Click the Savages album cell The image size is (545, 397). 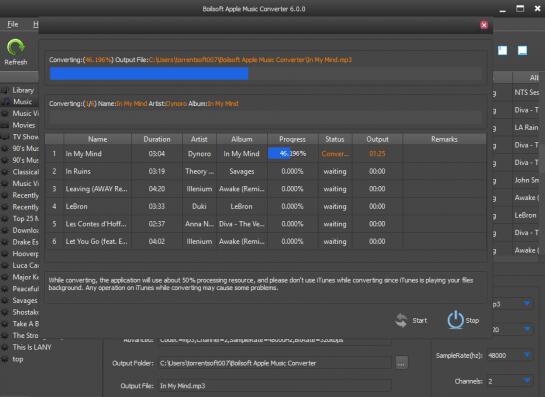[x=242, y=171]
